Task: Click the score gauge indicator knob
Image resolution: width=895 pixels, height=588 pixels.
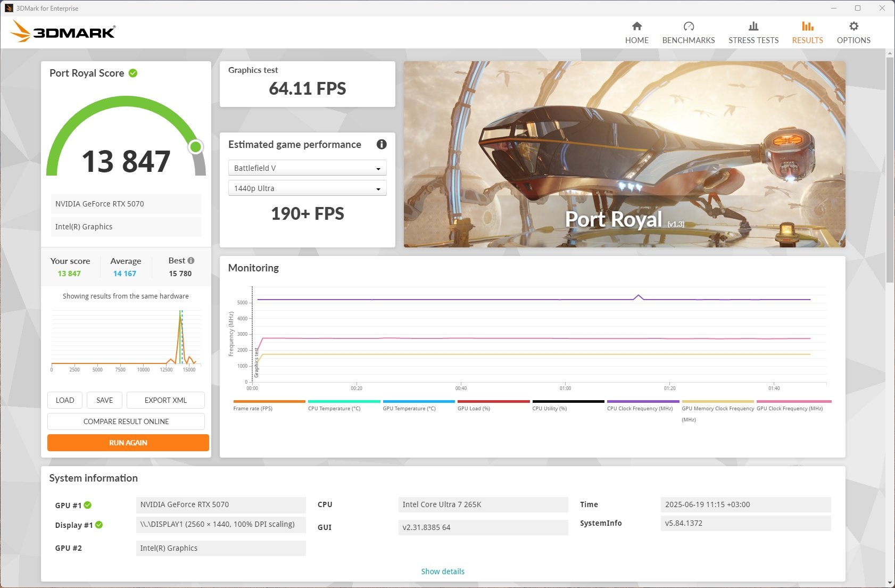Action: point(196,146)
